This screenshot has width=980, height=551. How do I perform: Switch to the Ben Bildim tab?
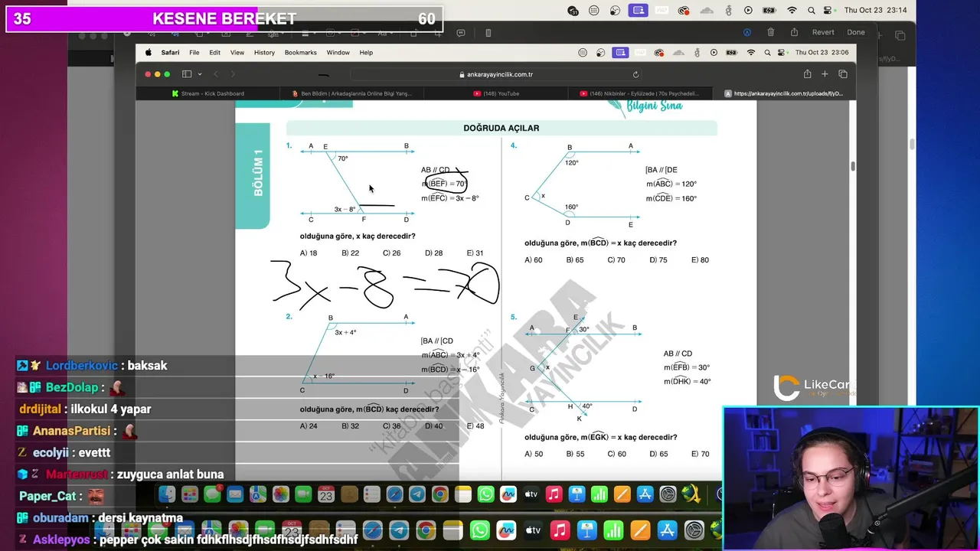click(352, 93)
